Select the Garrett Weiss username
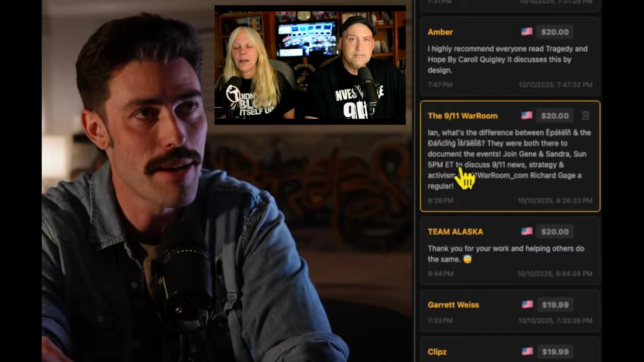This screenshot has width=644, height=362. tap(453, 305)
